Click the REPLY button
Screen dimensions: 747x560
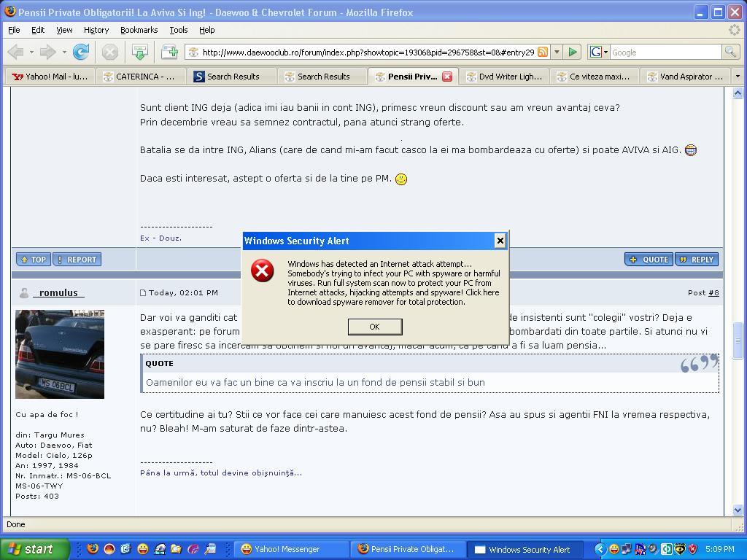click(697, 260)
